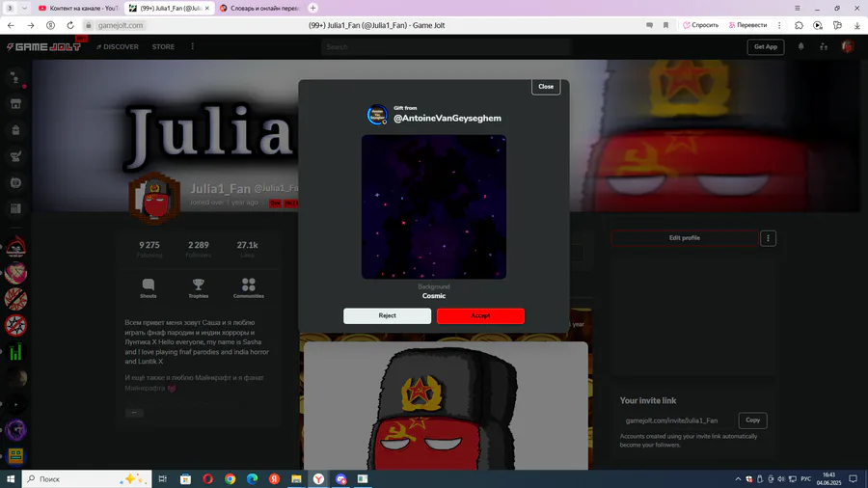Click the Перевести translate button
Screen dimensions: 868x488
click(747, 25)
